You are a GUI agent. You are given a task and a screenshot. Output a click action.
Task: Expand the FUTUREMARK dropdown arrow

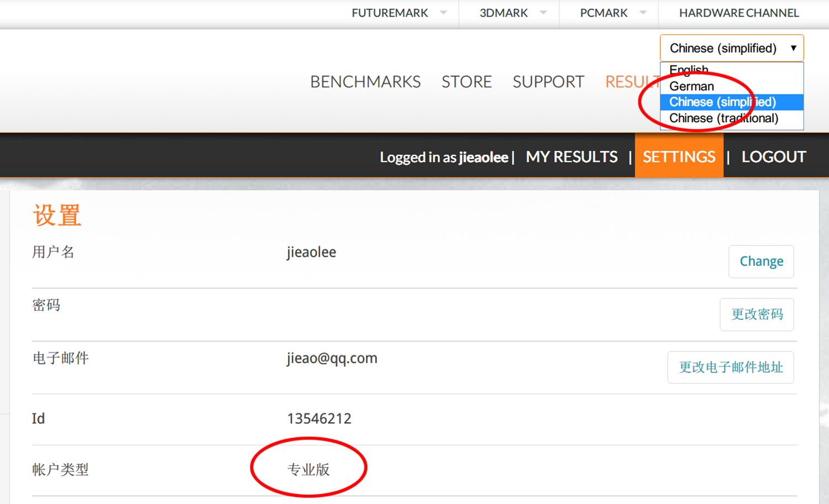tap(443, 12)
